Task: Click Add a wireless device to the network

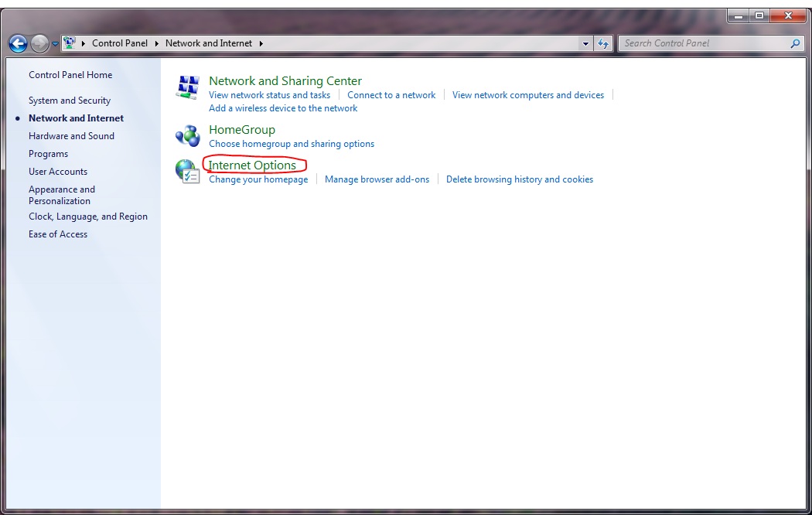Action: tap(283, 108)
